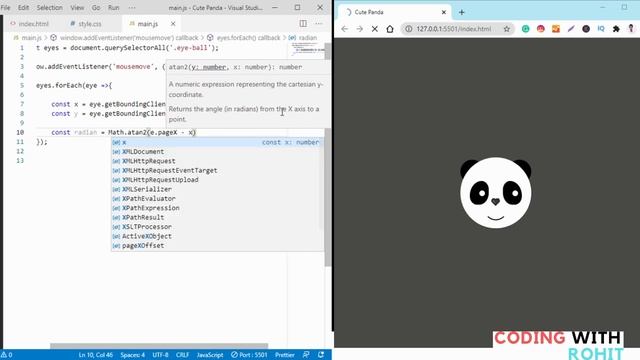
Task: Open the Edit menu
Action: click(23, 7)
